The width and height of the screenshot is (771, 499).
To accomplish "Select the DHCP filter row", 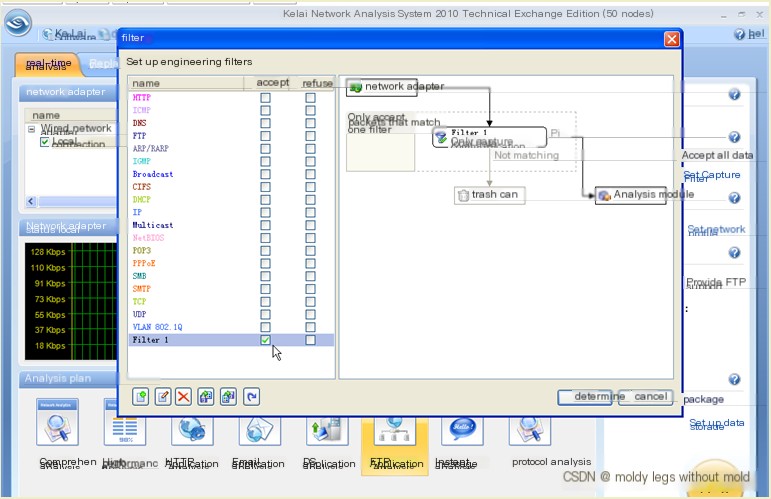I will [x=231, y=200].
